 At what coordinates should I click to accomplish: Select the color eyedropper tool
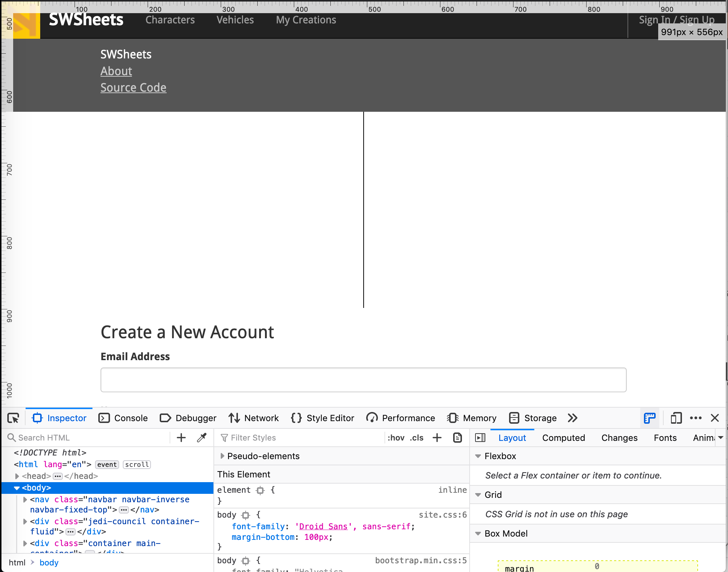point(201,438)
